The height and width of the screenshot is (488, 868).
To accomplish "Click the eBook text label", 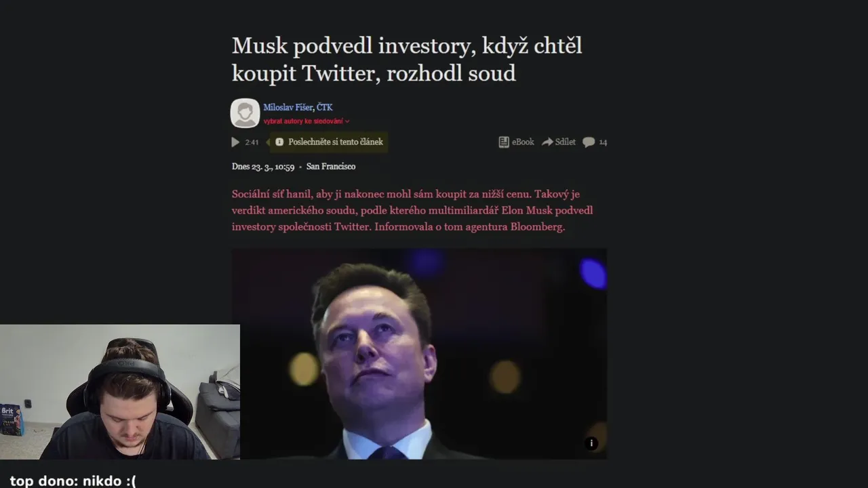I will [523, 142].
